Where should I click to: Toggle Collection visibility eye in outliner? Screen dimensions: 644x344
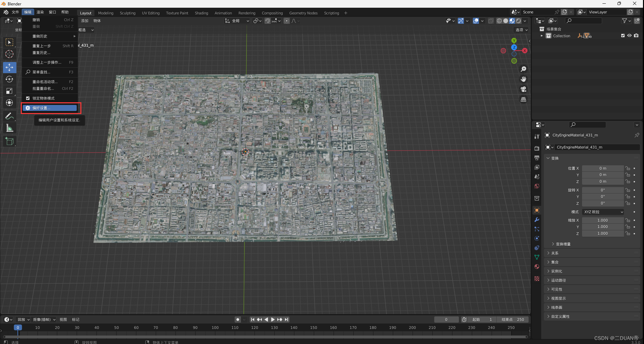click(630, 36)
